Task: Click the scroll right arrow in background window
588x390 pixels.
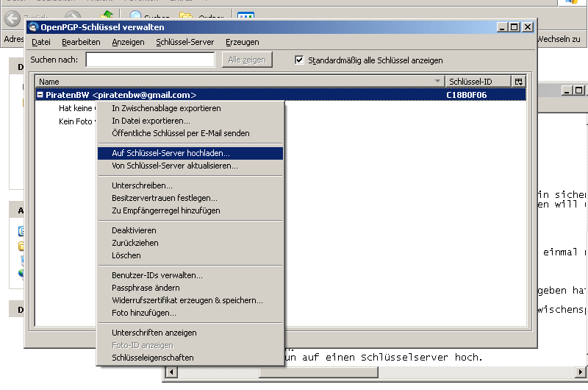Action: click(580, 372)
